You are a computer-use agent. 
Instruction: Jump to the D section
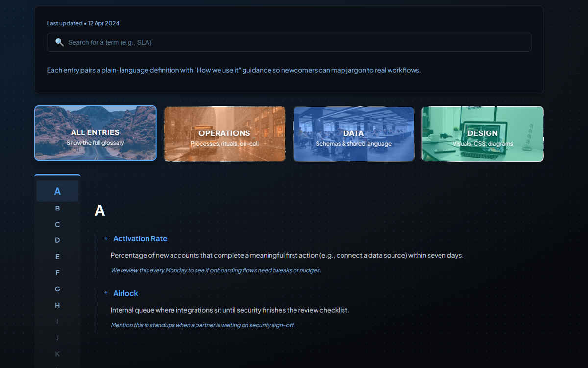point(57,240)
